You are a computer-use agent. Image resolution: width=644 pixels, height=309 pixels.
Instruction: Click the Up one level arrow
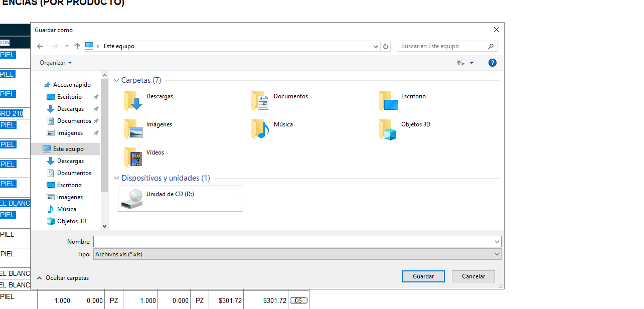77,46
